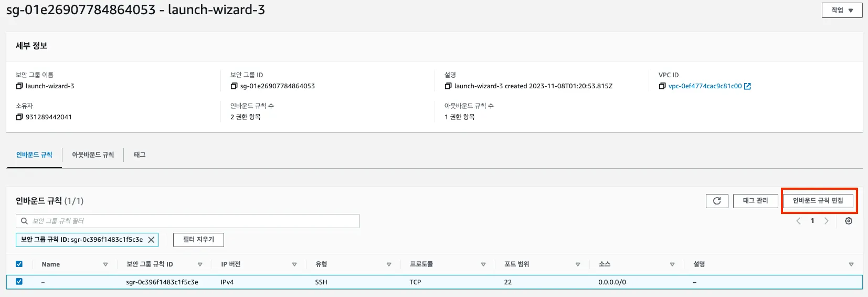Toggle the select-all rules header checkbox
The height and width of the screenshot is (297, 868).
[19, 264]
